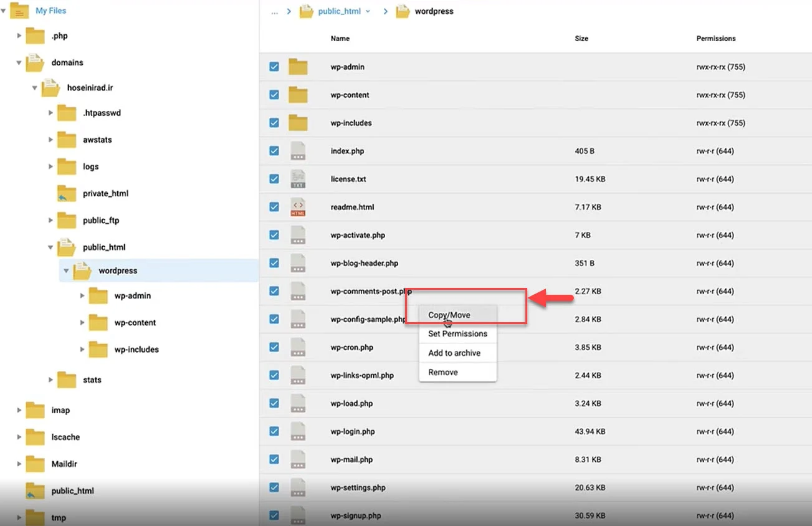The height and width of the screenshot is (526, 812).
Task: Choose Set Permissions from context menu
Action: click(x=457, y=333)
